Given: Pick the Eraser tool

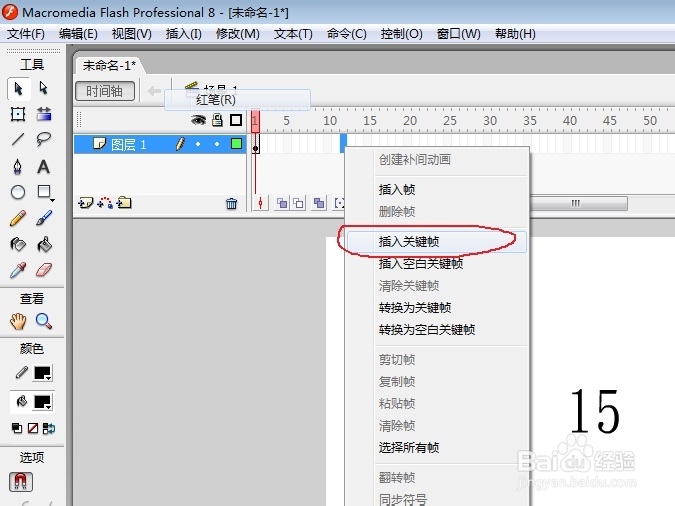Looking at the screenshot, I should click(44, 270).
